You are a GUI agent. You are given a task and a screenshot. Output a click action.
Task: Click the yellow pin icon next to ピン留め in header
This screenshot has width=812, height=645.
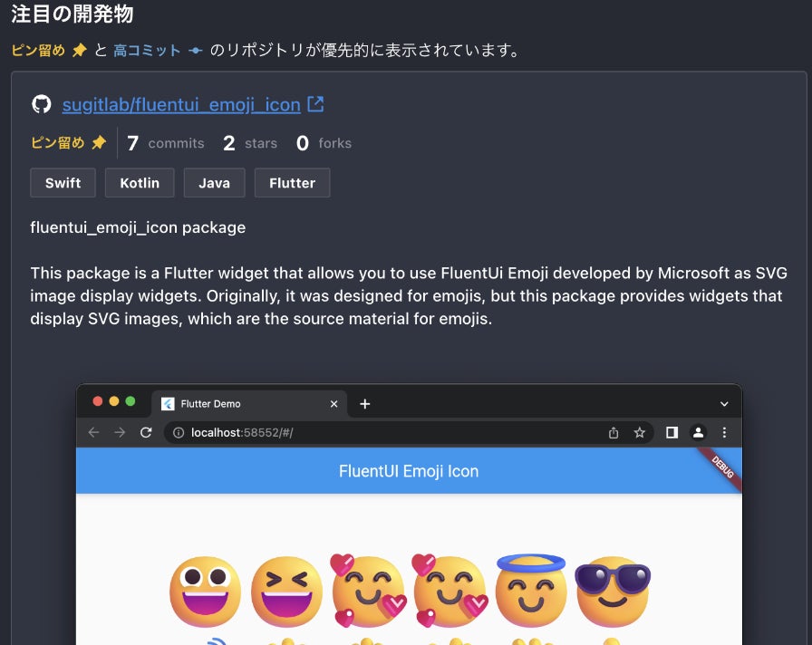click(79, 50)
